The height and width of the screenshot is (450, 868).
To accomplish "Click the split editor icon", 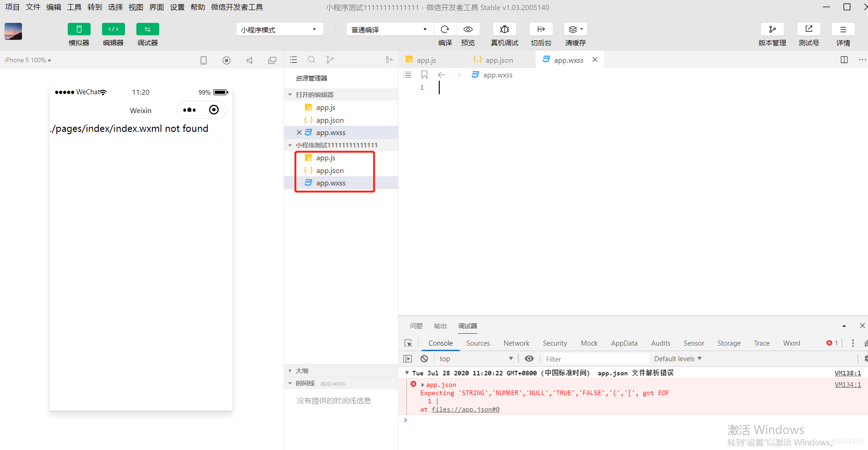I will pyautogui.click(x=844, y=60).
